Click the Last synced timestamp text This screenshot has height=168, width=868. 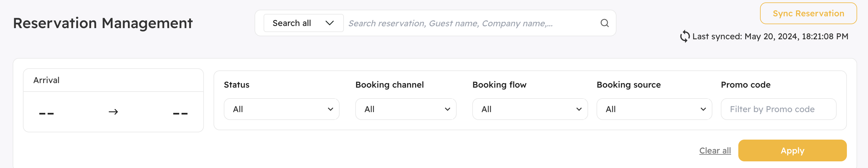[770, 37]
